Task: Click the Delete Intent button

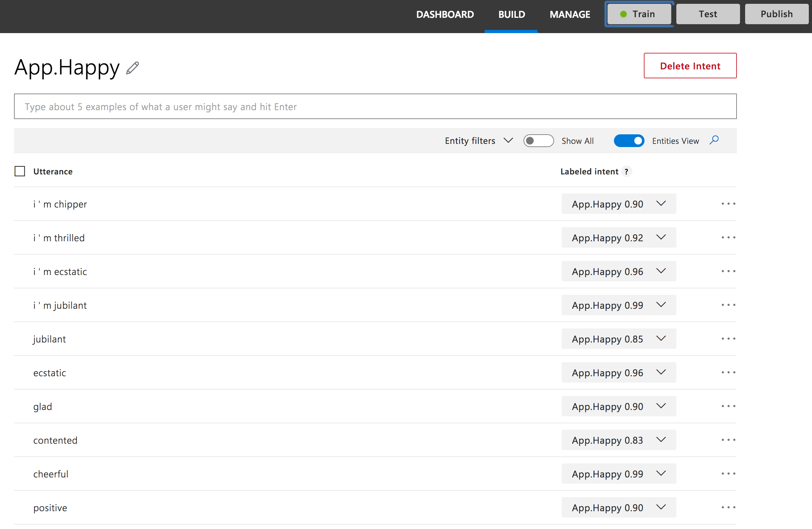Action: [x=689, y=66]
